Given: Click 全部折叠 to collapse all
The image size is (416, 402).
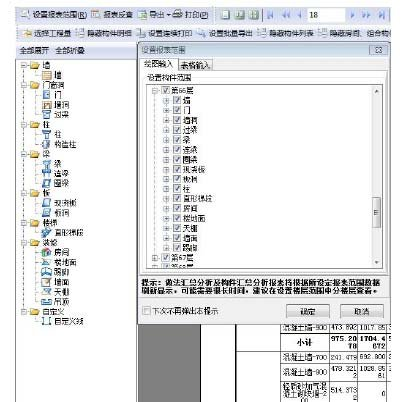Looking at the screenshot, I should [70, 51].
